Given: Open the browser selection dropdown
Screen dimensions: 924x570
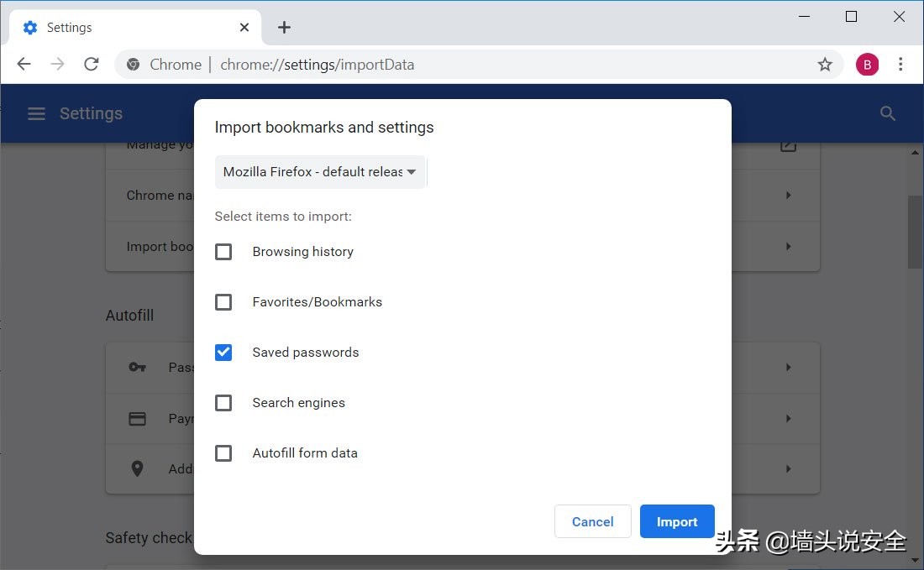Looking at the screenshot, I should point(320,171).
